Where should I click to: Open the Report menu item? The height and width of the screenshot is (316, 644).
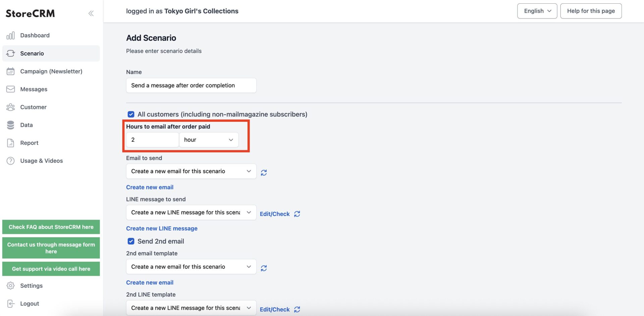click(29, 143)
